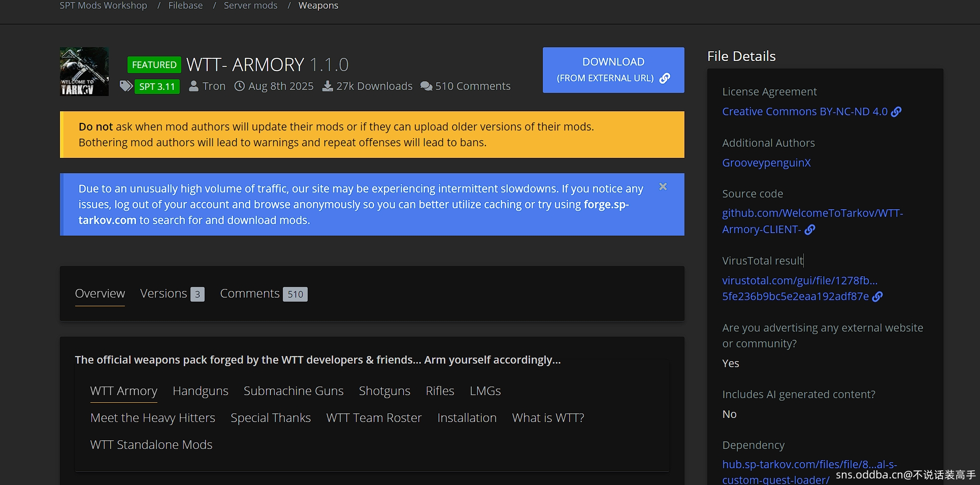
Task: Select the SPT 3.11 version tag
Action: tap(157, 86)
